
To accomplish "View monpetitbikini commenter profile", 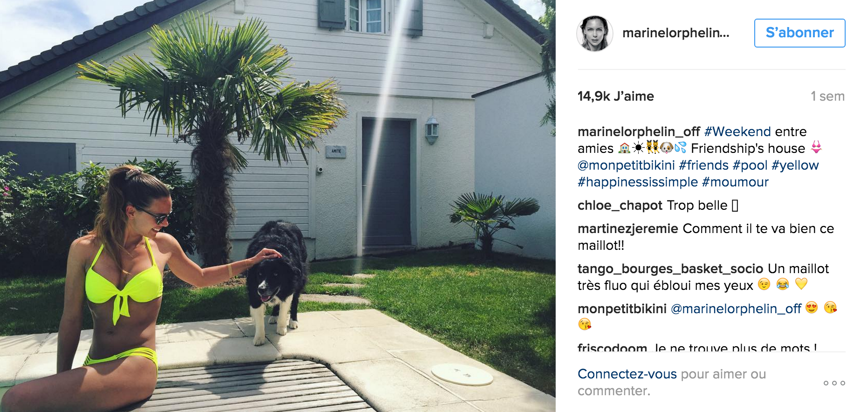I will click(x=622, y=309).
